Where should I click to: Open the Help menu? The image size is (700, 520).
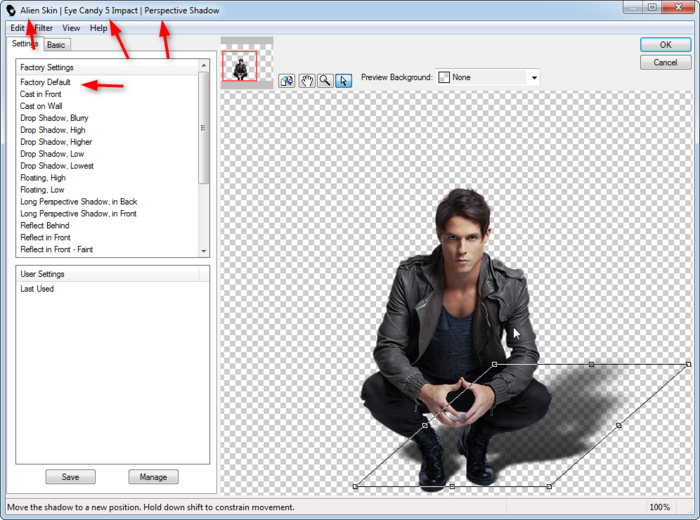click(x=98, y=28)
